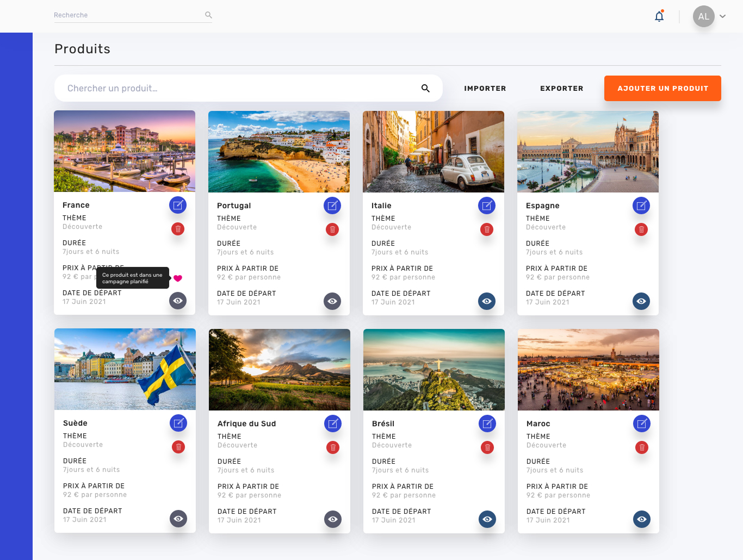Click the EXPORTER button
Screen dimensions: 743x560
561,88
